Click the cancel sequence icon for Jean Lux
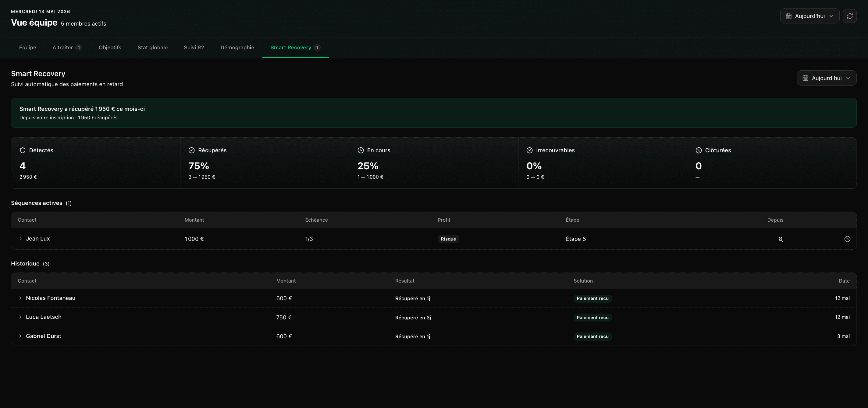Viewport: 868px width, 408px height. coord(847,239)
